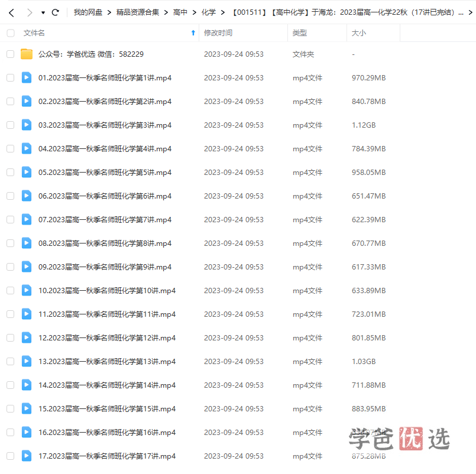The height and width of the screenshot is (474, 476).
Task: Navigate to 化学 breadcrumb
Action: tap(209, 12)
